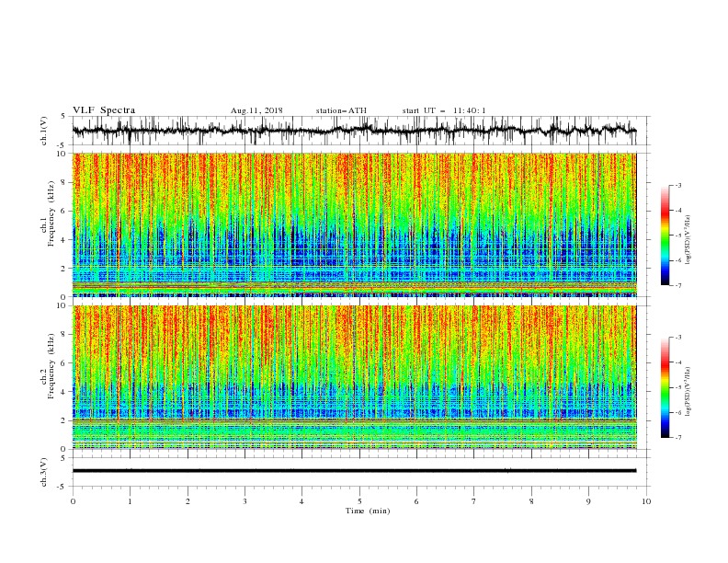Click the log(PSD) label beside ch.2 colorbar
Screen dimensions: 728x563
(688, 391)
